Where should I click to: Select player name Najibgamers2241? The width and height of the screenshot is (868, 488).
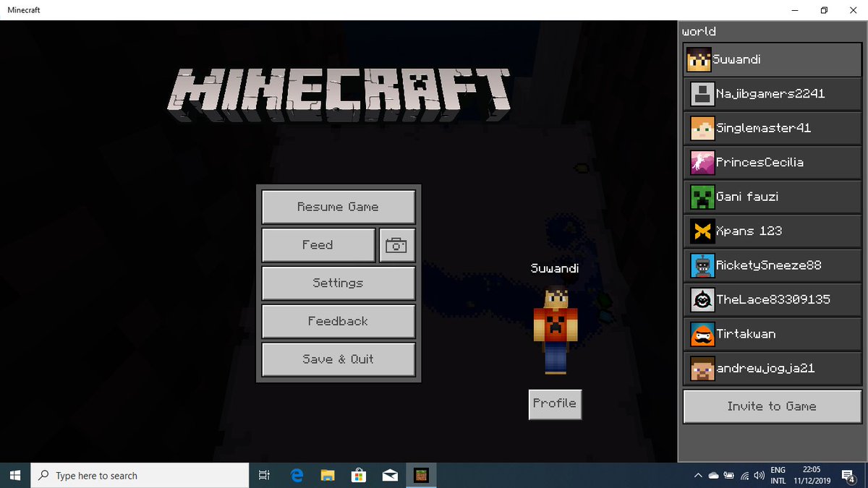click(x=770, y=94)
